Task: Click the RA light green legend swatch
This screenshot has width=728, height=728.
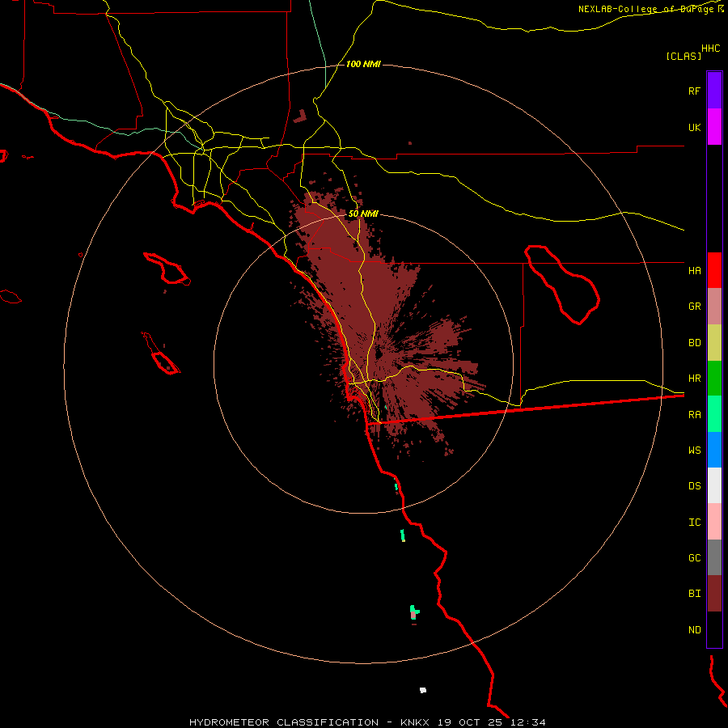Action: pos(714,414)
